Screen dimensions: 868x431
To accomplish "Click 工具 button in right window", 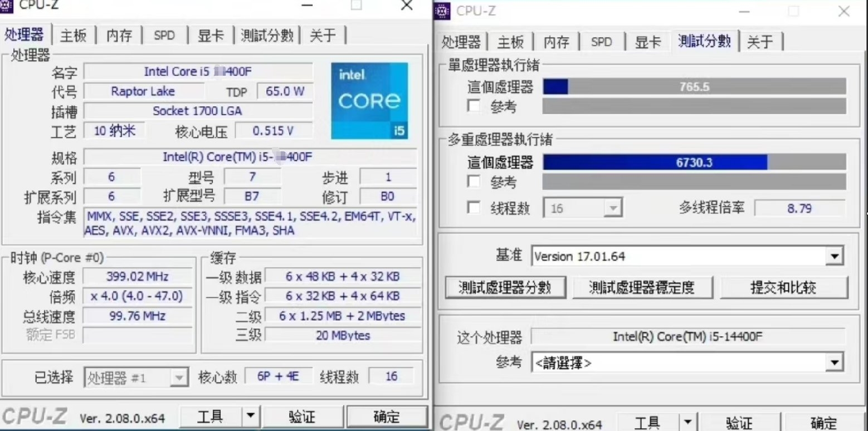I will pos(648,423).
